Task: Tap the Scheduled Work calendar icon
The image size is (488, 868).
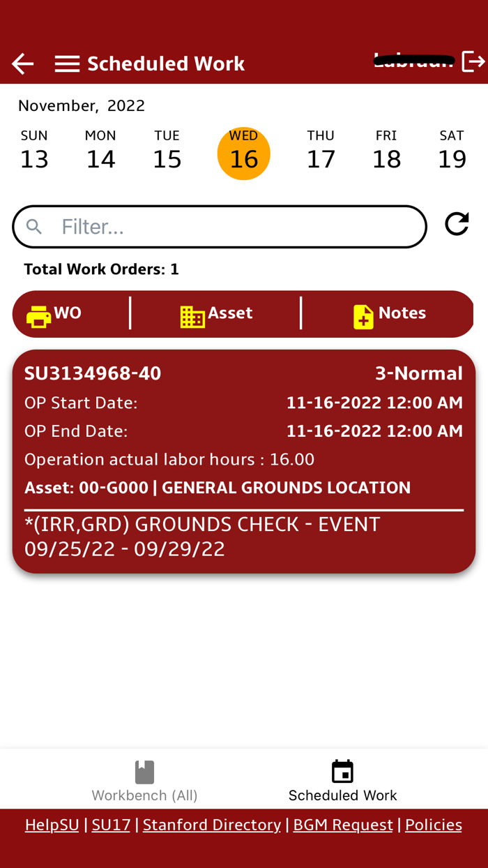Action: pos(342,772)
